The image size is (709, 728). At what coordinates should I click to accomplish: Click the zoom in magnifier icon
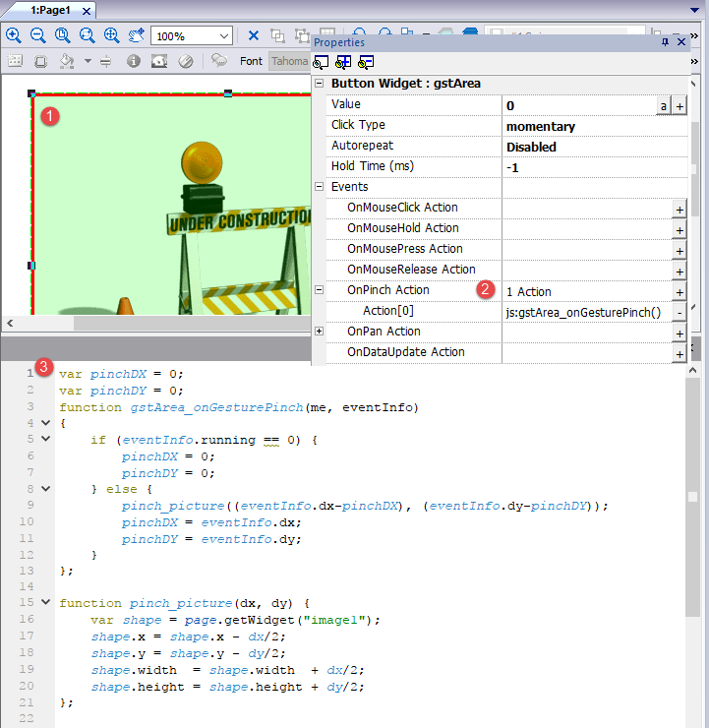[x=14, y=35]
